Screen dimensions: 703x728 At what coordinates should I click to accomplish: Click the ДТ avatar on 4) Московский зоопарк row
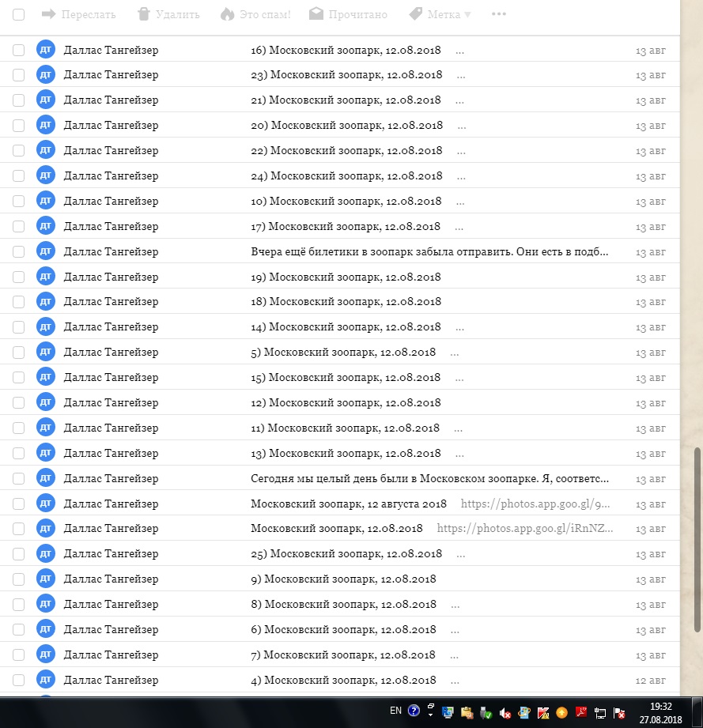pyautogui.click(x=46, y=680)
